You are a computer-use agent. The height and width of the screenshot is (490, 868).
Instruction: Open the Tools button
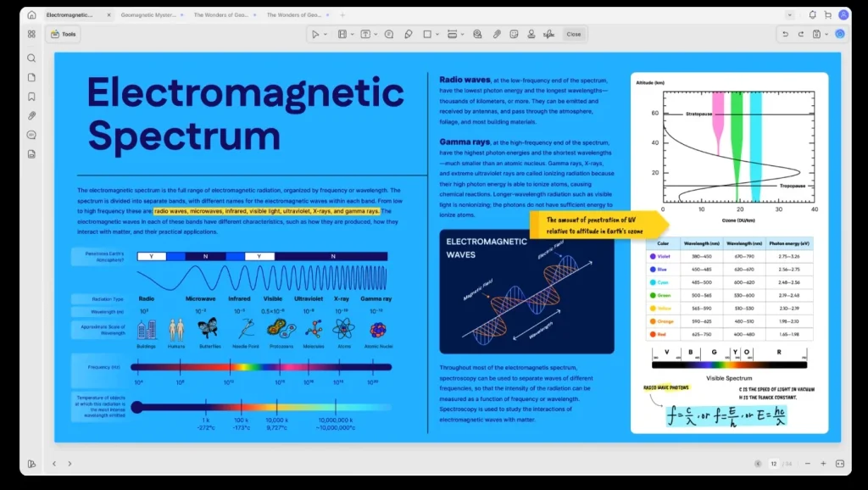[x=64, y=34]
